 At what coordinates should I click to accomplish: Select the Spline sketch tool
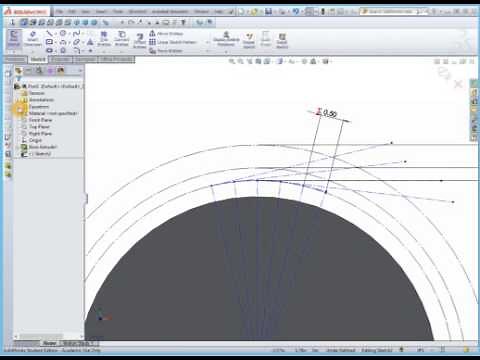click(x=77, y=33)
